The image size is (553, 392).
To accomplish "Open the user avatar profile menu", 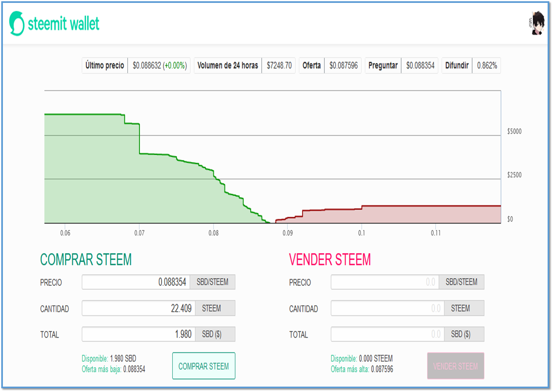I will pyautogui.click(x=537, y=23).
